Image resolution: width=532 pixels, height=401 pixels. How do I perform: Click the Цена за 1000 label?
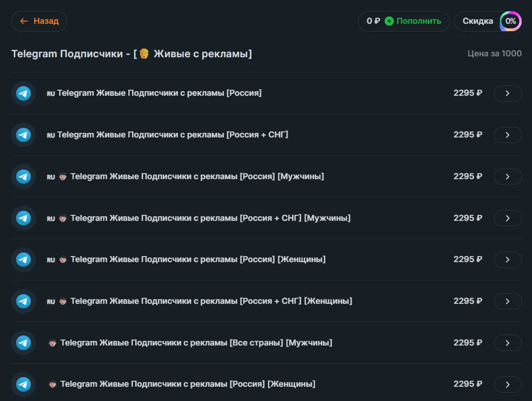pos(494,54)
